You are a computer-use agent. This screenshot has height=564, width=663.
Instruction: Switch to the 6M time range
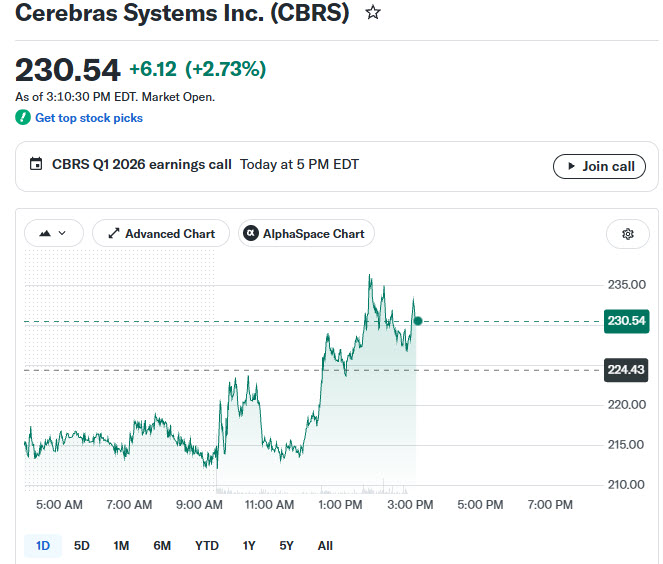[162, 546]
